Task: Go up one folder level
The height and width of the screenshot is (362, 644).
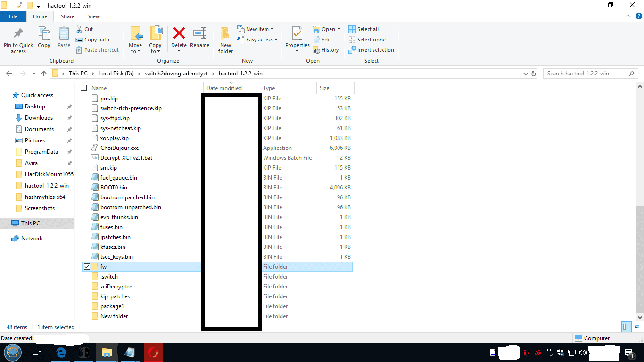Action: pos(44,74)
